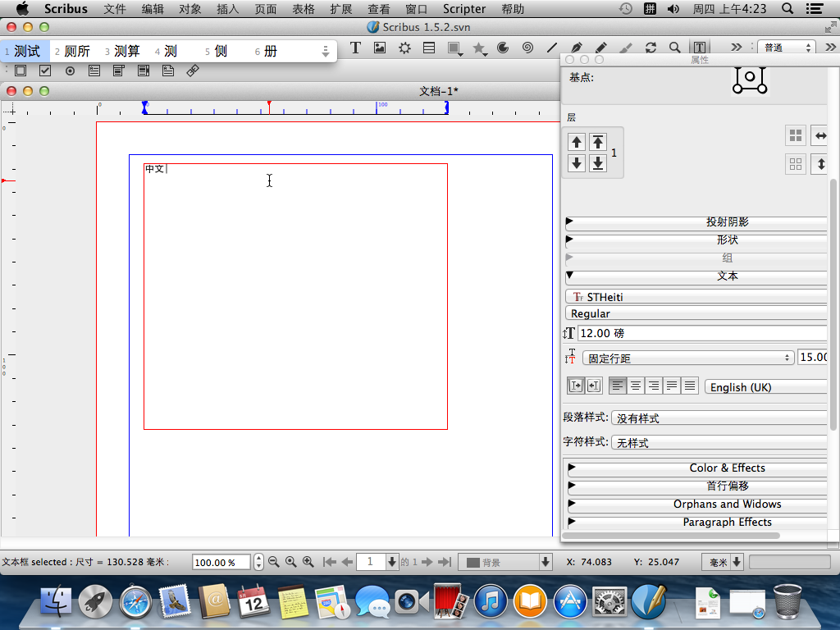Toggle center text alignment
The width and height of the screenshot is (840, 630).
(636, 386)
